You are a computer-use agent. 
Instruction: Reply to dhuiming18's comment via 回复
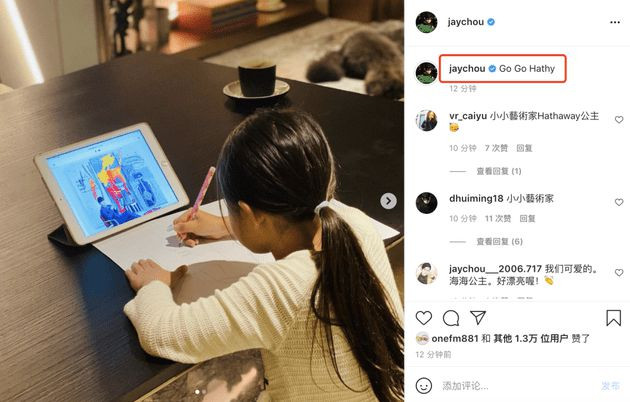pyautogui.click(x=527, y=218)
